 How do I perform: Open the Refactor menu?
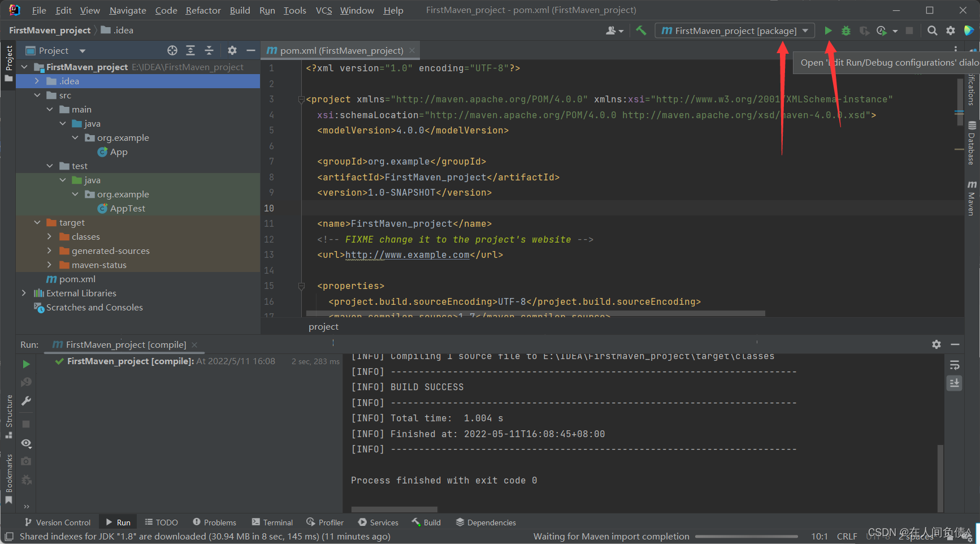click(203, 10)
